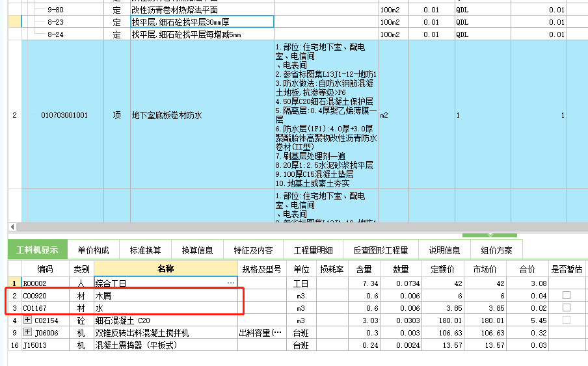
Task: Sort by the 名称 column header
Action: tap(165, 268)
